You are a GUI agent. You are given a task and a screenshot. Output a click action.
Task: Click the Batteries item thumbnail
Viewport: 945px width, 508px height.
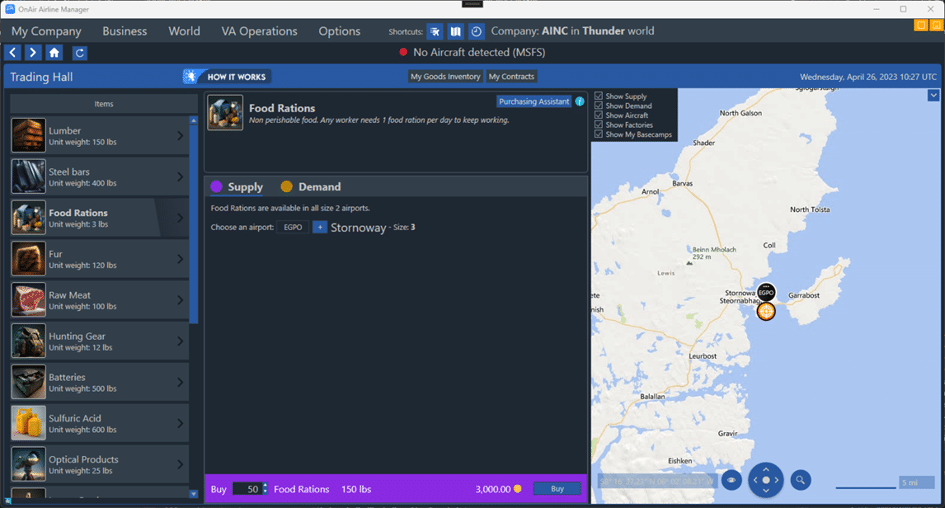pyautogui.click(x=28, y=382)
